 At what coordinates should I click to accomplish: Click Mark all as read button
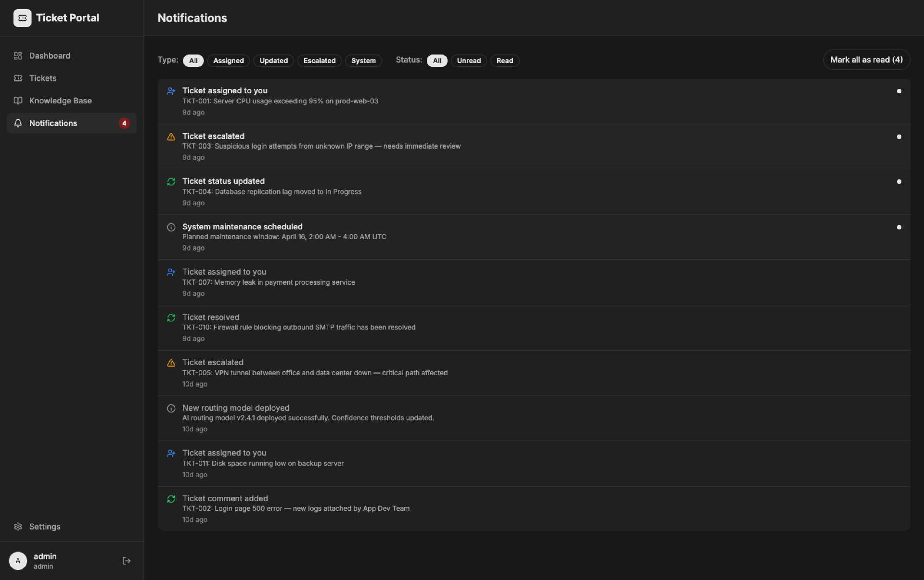(866, 60)
